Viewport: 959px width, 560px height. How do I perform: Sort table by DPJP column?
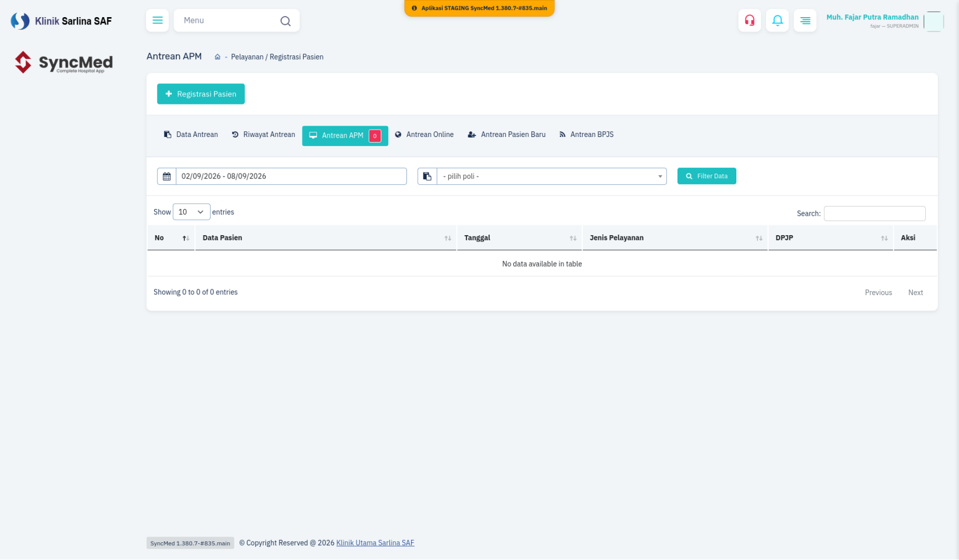pos(831,238)
